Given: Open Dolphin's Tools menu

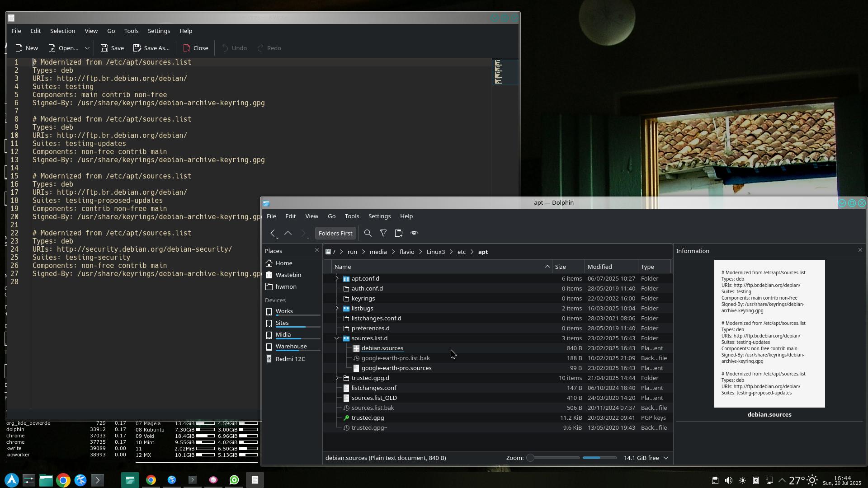Looking at the screenshot, I should 351,216.
